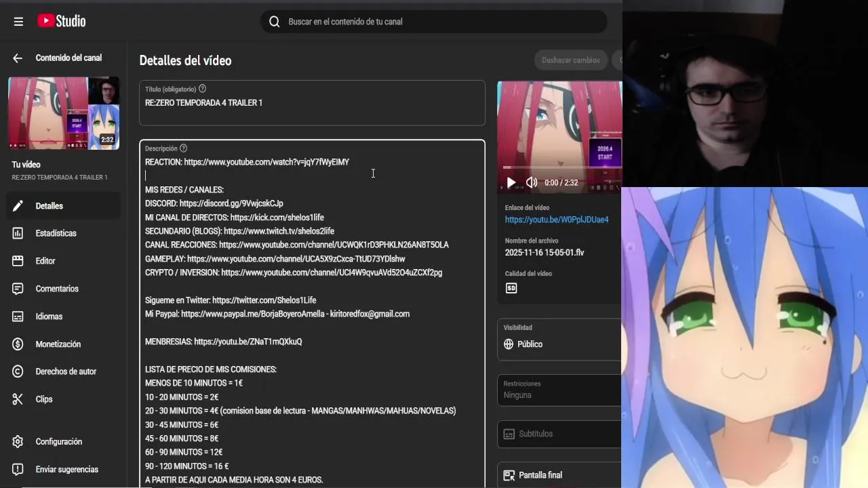Click file name 2025-11-16 15-05-01.flv
The width and height of the screenshot is (868, 488).
[x=545, y=253]
